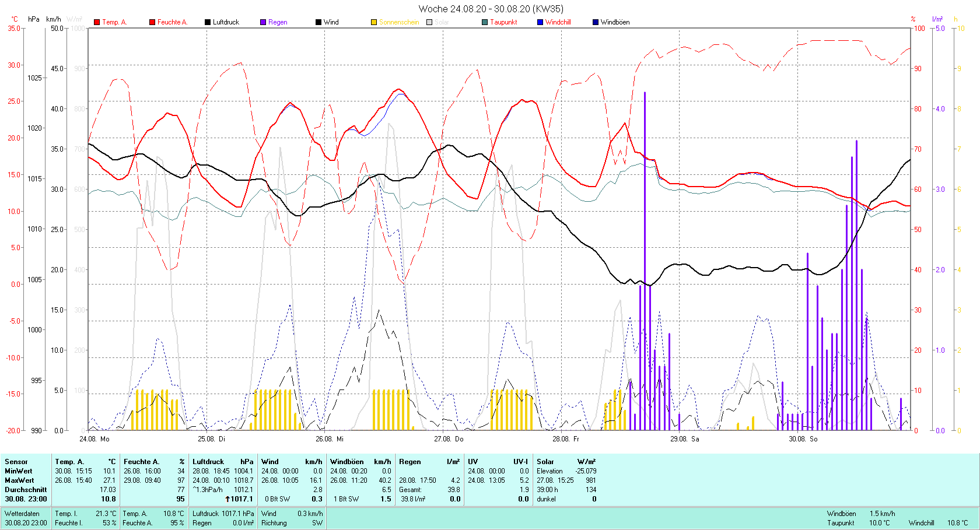Click the dark blue Windböen legend swatch
980x530 pixels.
tap(596, 22)
